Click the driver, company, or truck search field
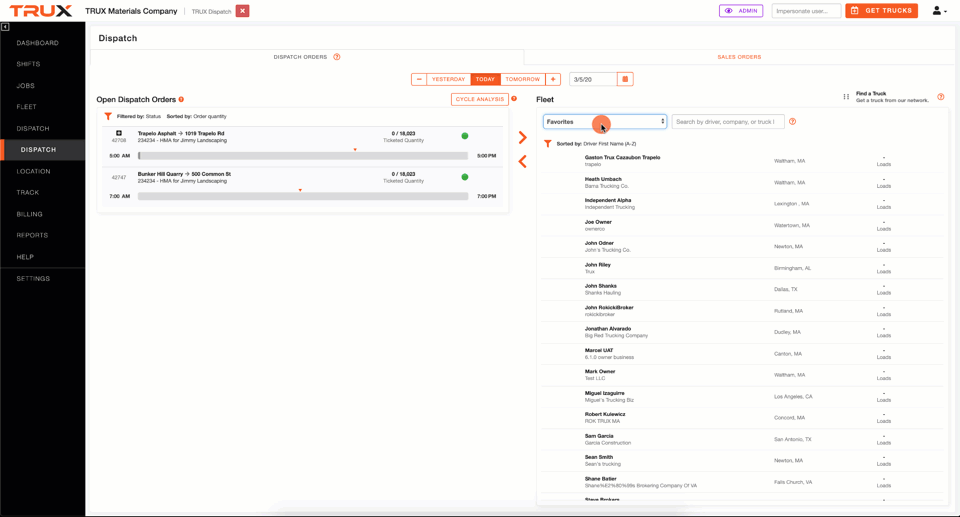The image size is (960, 517). tap(727, 122)
